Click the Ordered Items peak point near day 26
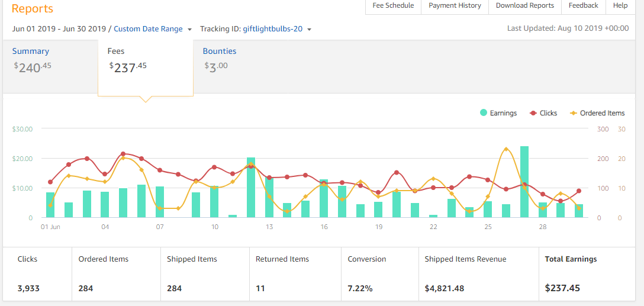The width and height of the screenshot is (644, 306). pyautogui.click(x=506, y=149)
